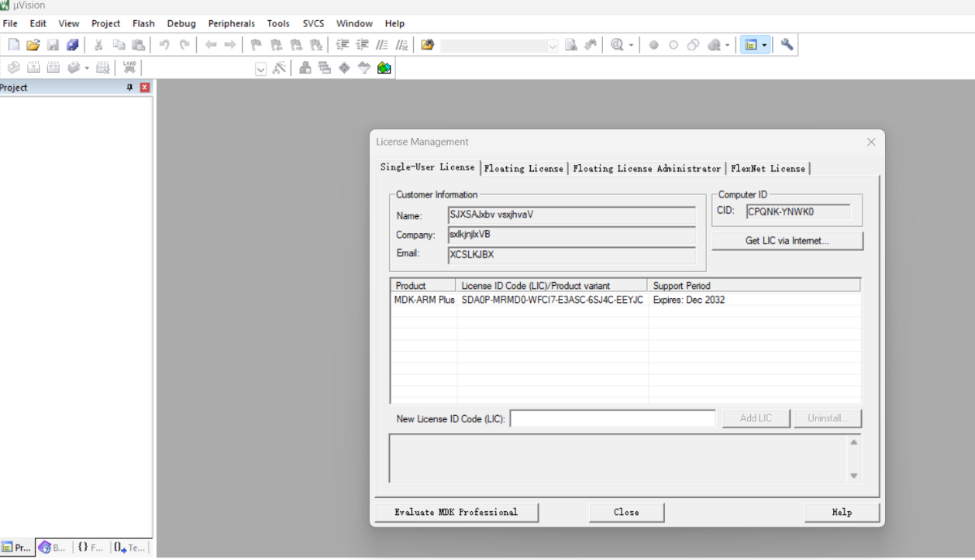Select the Functions tab at panel bottom
975x560 pixels.
click(x=91, y=548)
